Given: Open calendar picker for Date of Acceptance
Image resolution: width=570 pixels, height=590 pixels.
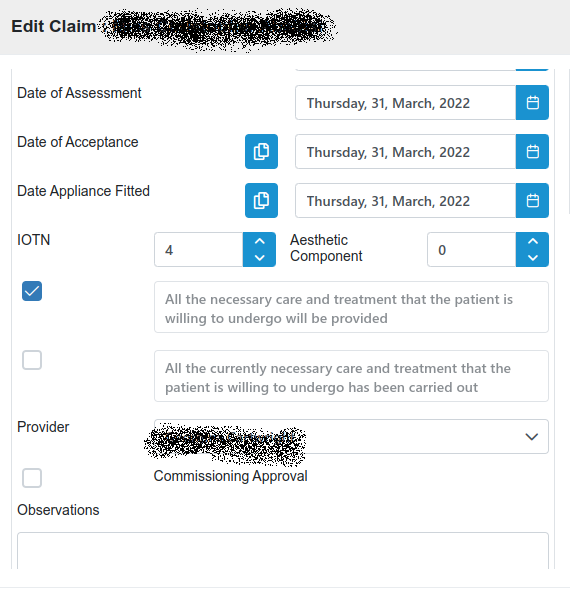Looking at the screenshot, I should click(x=532, y=151).
